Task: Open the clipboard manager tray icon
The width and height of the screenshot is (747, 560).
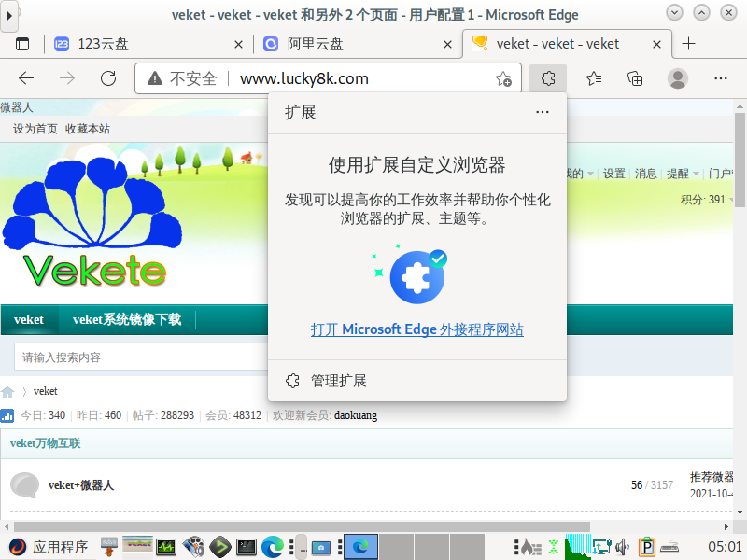Action: [647, 547]
